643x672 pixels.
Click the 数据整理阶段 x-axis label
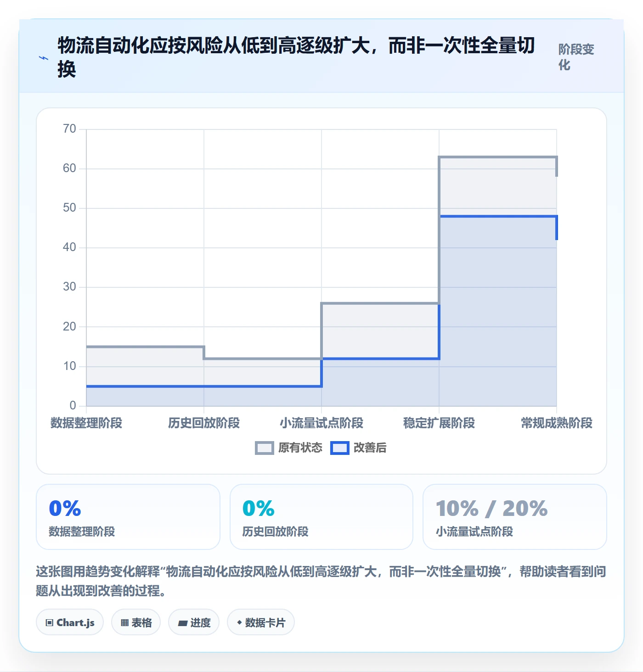(x=86, y=423)
